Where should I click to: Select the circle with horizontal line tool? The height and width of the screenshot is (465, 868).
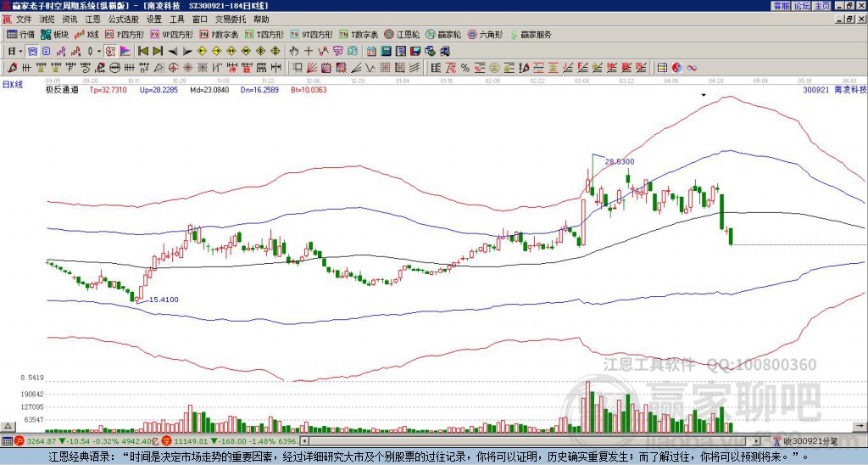coord(114,68)
